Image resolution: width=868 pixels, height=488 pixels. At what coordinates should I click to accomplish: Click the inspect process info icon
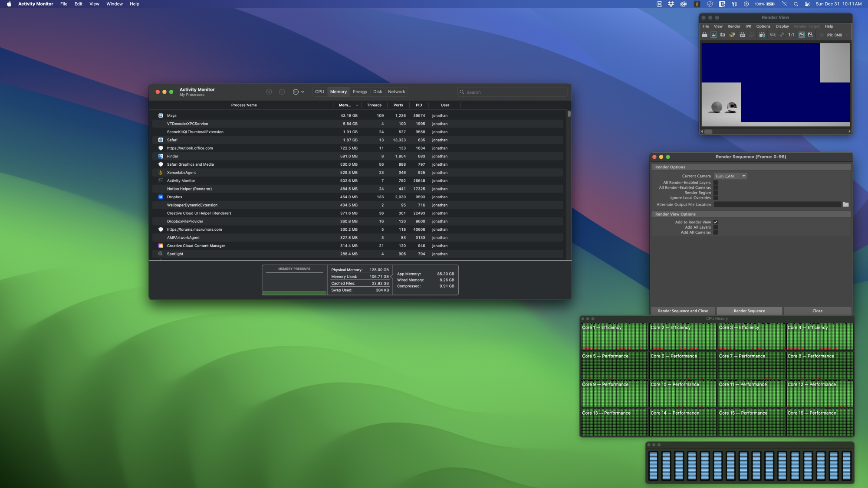282,92
